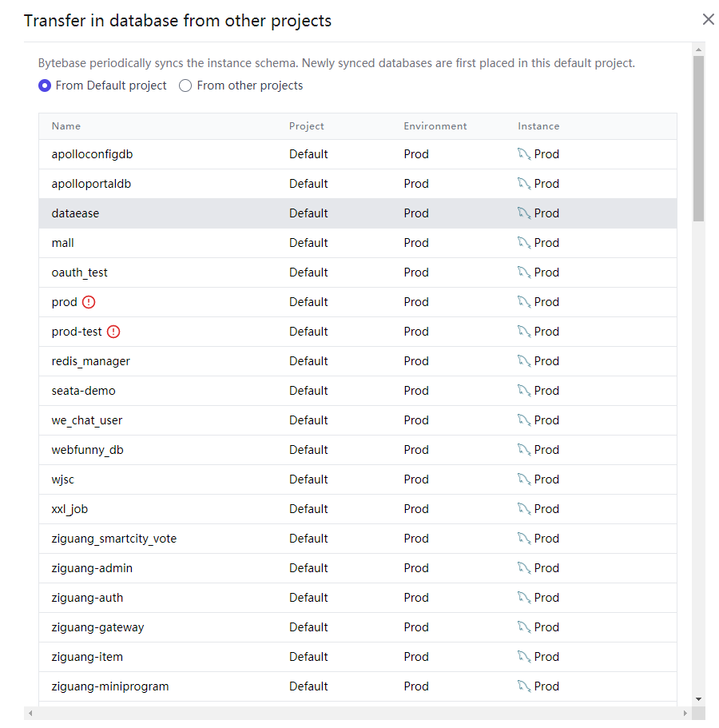Click MySQL dolphin icon in seata-demo row
Screen dimensions: 719x728
click(524, 391)
